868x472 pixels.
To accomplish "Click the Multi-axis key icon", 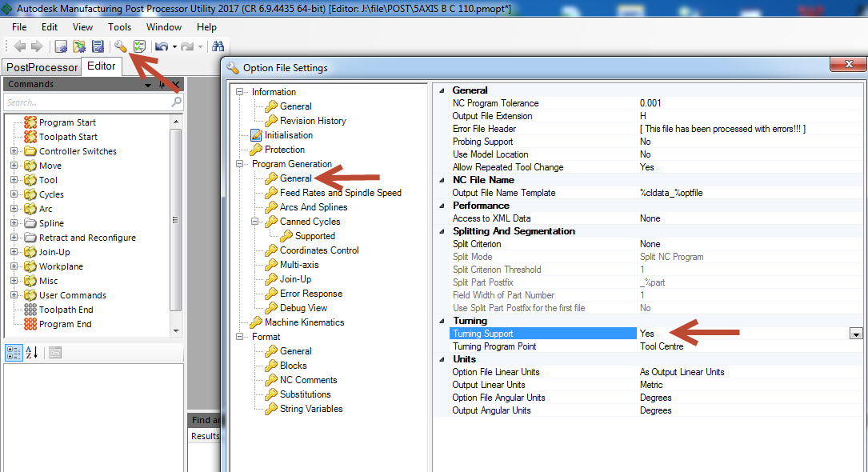I will (270, 265).
